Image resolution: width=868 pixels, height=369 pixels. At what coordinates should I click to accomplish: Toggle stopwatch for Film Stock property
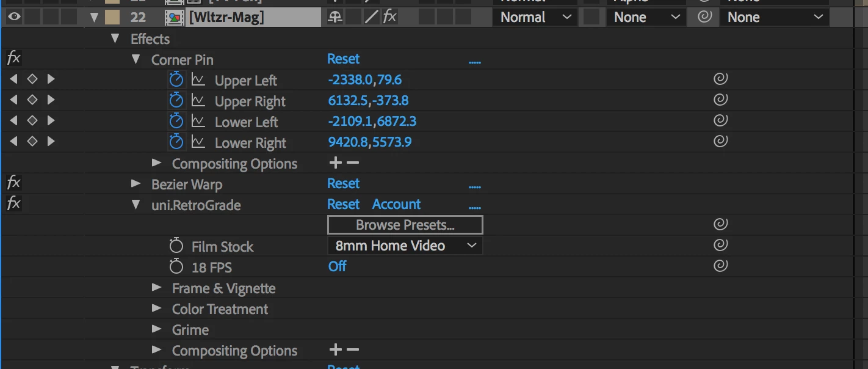tap(176, 246)
